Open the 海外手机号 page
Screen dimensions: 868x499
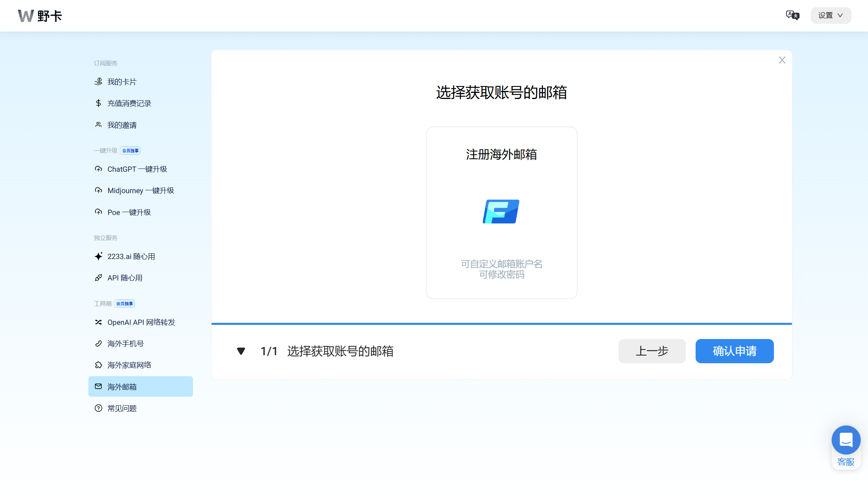125,343
